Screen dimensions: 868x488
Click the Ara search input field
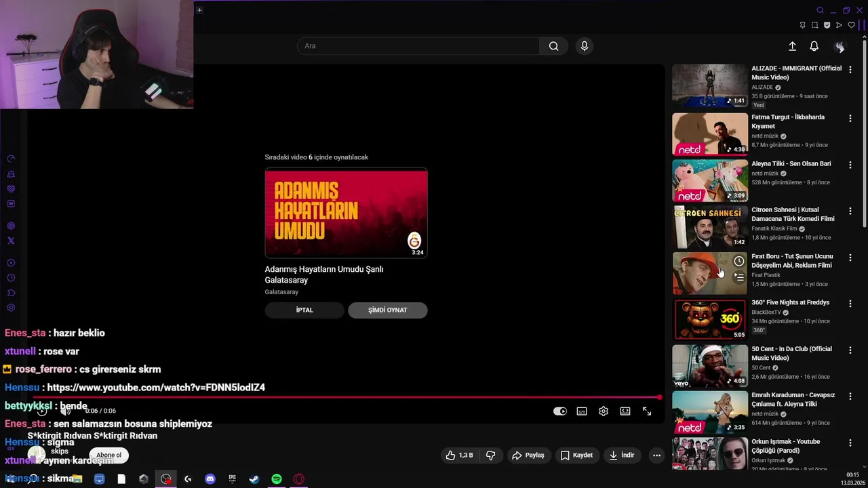click(418, 46)
